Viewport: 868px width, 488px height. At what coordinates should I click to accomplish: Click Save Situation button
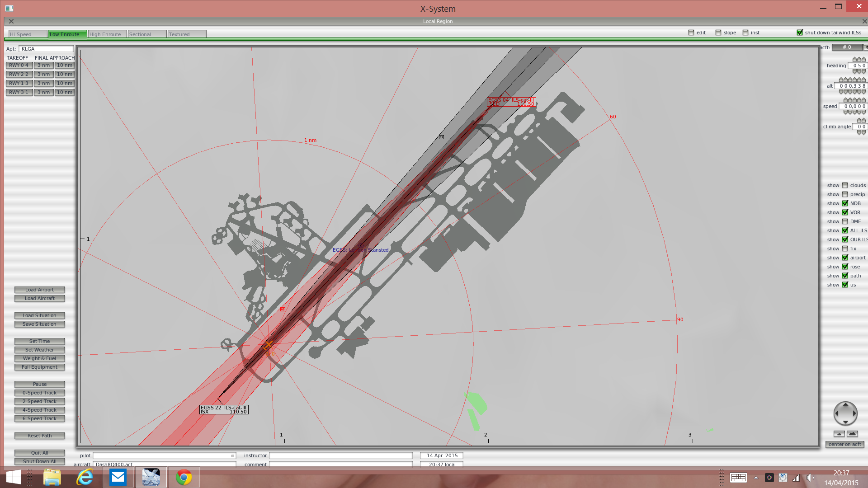click(40, 324)
